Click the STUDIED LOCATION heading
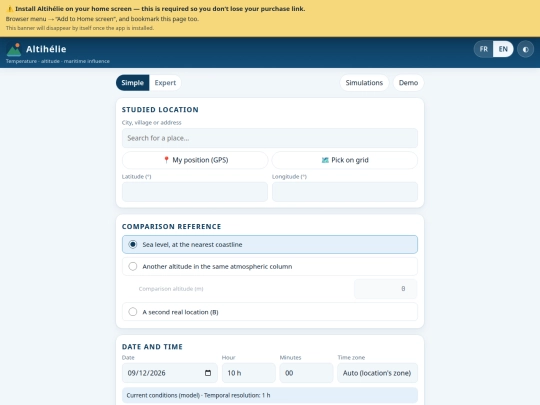Viewport: 540px width, 405px height. [x=160, y=110]
